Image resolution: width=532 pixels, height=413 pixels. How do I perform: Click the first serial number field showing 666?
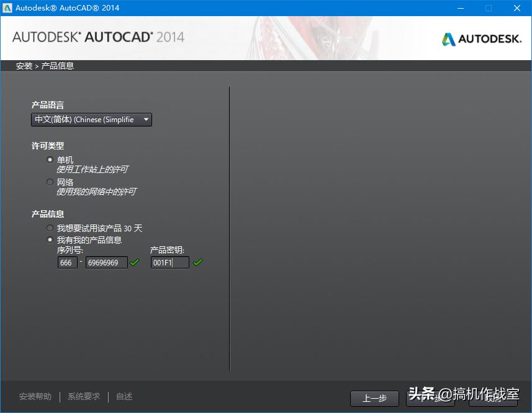coord(67,262)
